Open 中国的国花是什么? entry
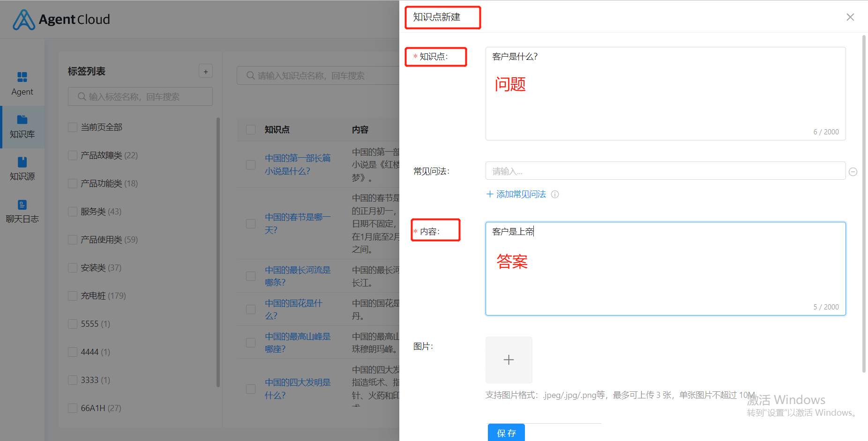868x441 pixels. [294, 309]
